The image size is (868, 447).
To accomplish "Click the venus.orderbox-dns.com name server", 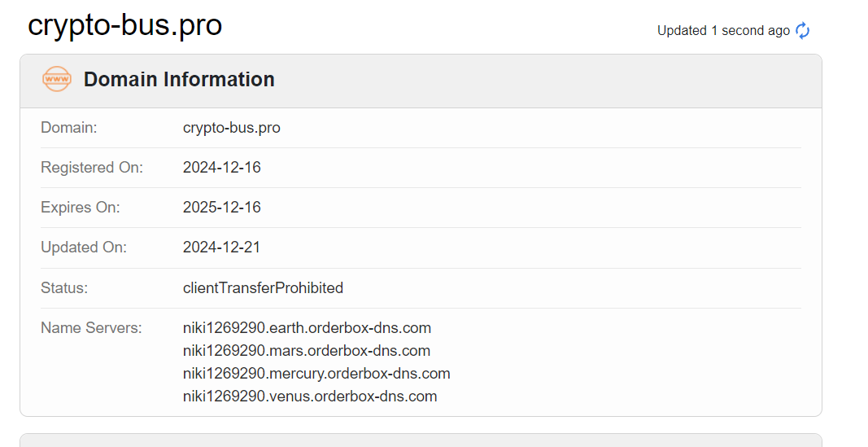I will pos(310,397).
